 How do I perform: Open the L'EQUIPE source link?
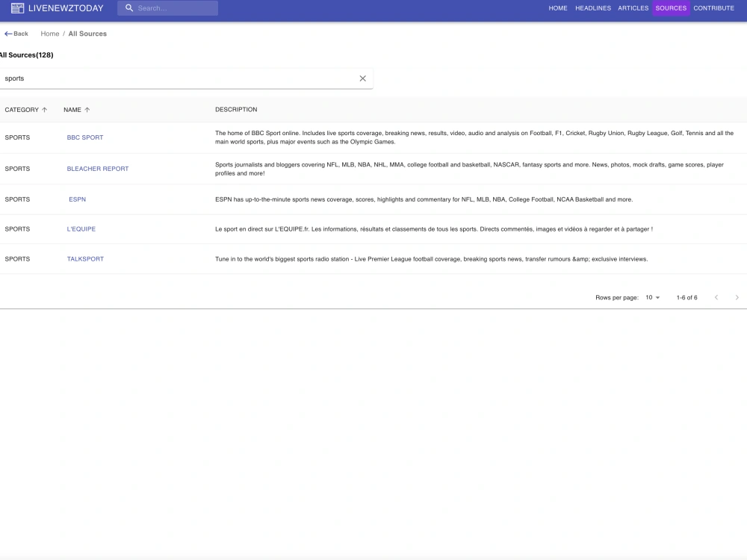point(81,229)
